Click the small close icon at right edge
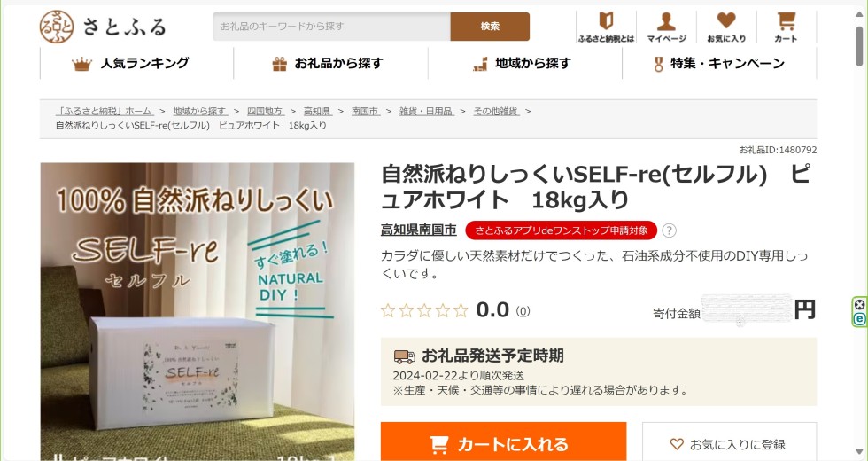868x461 pixels. [859, 304]
